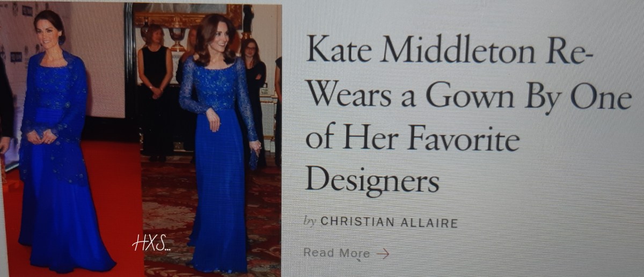Click the word Designers in the headline
The image size is (644, 277).
pos(372,179)
